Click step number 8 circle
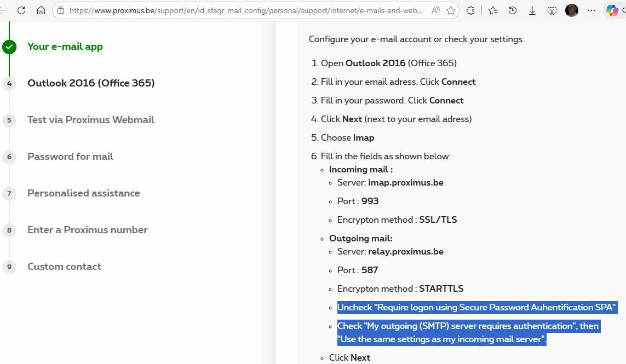The image size is (626, 364). point(9,230)
